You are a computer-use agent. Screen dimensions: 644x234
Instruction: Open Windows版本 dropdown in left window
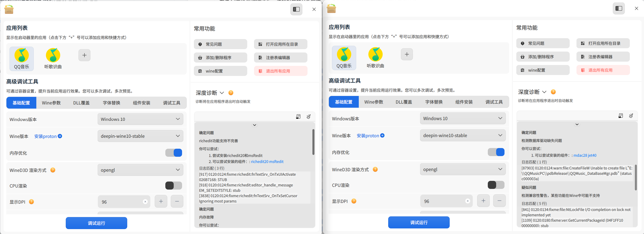(141, 119)
